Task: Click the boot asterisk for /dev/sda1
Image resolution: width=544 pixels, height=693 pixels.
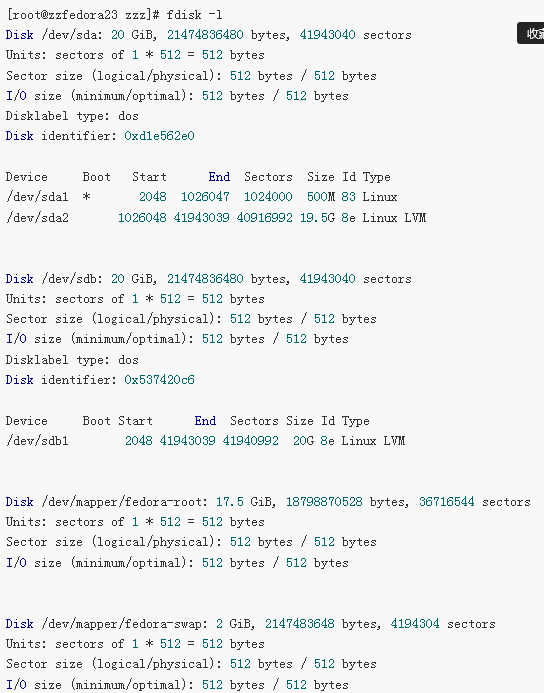Action: [x=87, y=197]
